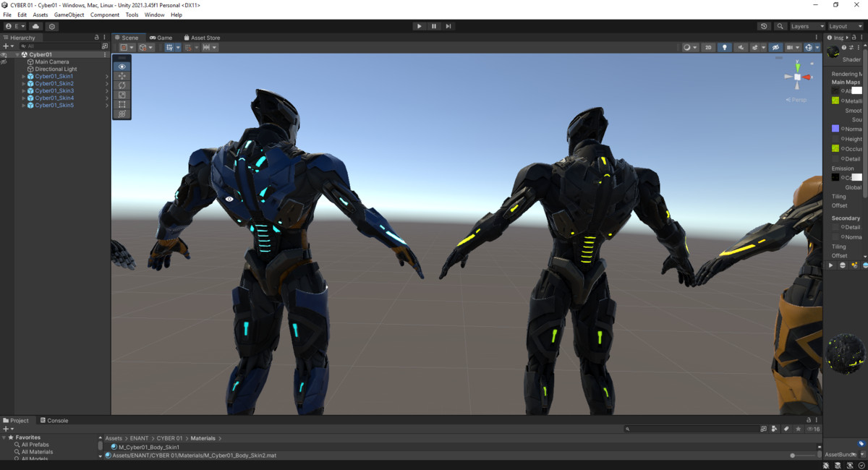Select the Rect Transform tool

coord(122,104)
